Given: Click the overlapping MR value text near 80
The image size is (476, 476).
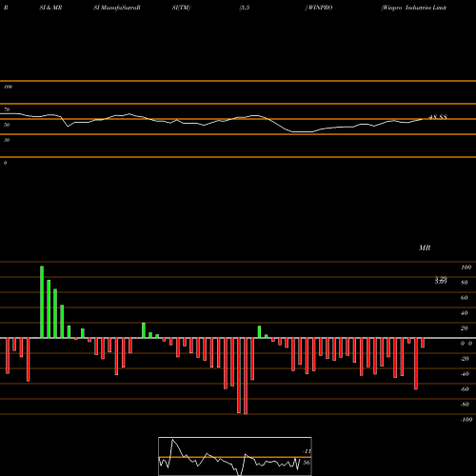Looking at the screenshot, I should pyautogui.click(x=441, y=280).
